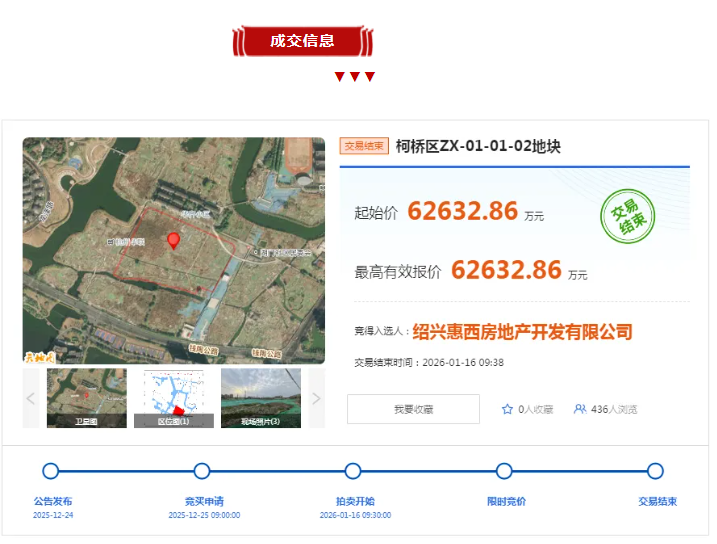Click the green 交易结束 stamp
The image size is (717, 544).
(x=627, y=216)
